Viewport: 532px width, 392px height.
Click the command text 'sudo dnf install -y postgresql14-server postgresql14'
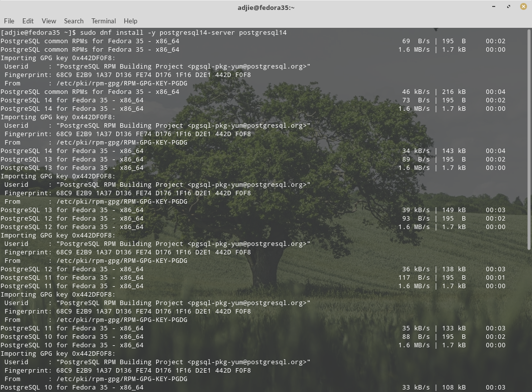point(183,33)
